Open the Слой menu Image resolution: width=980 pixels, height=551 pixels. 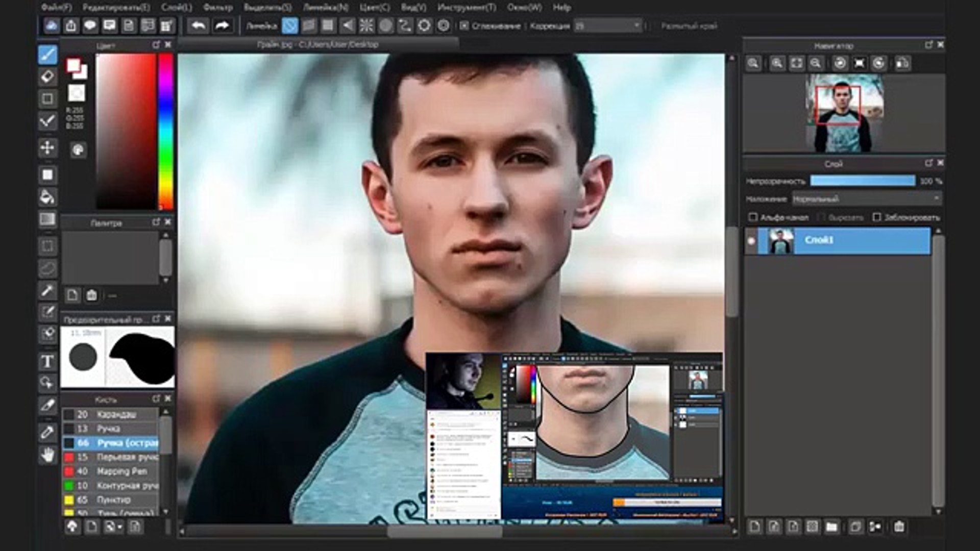(177, 8)
